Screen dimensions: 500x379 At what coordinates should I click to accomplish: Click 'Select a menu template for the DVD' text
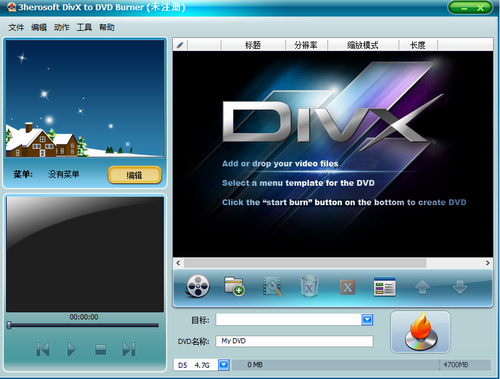click(x=298, y=183)
